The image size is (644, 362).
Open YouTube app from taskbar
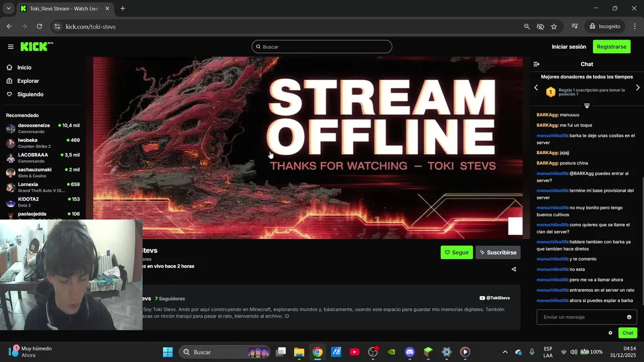[354, 352]
